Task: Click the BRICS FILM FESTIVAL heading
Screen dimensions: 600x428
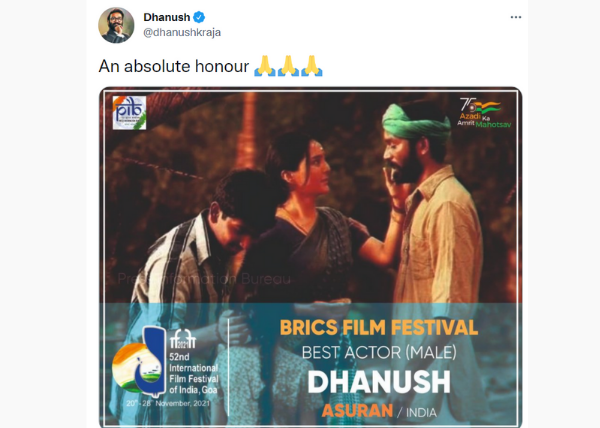Action: pos(379,328)
